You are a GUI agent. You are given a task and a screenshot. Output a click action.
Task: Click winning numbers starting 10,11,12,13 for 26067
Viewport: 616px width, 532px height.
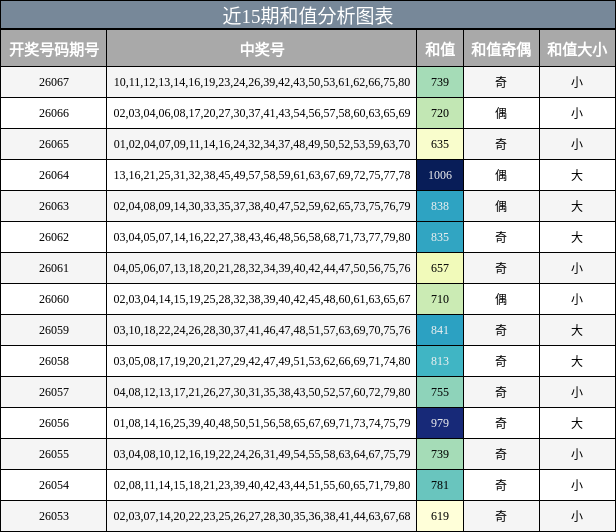click(262, 82)
